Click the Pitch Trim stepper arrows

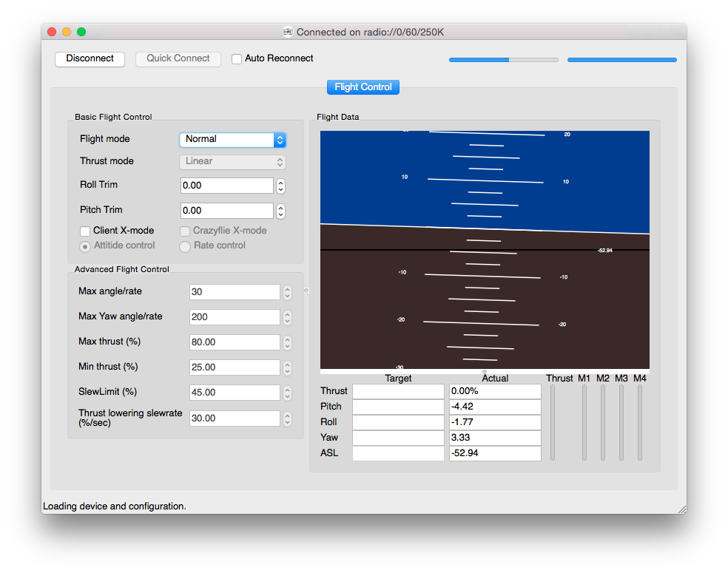click(x=280, y=211)
